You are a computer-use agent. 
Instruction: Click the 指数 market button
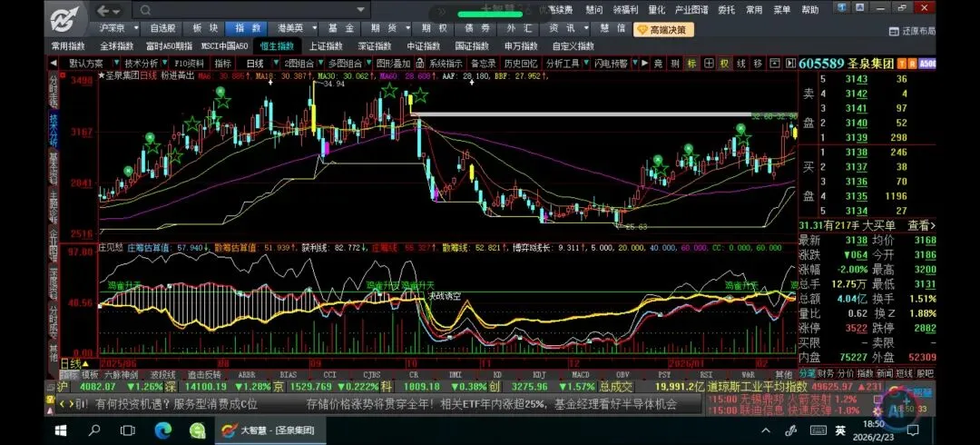248,28
